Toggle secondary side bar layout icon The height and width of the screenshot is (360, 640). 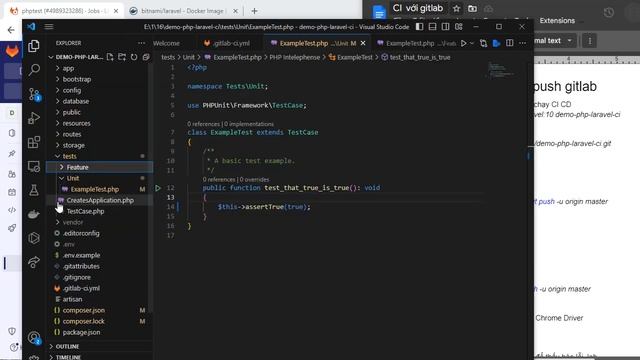point(445,27)
